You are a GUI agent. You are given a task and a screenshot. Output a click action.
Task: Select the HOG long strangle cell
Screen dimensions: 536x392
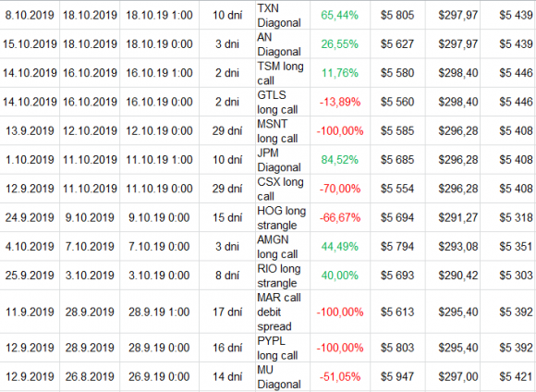pyautogui.click(x=283, y=217)
